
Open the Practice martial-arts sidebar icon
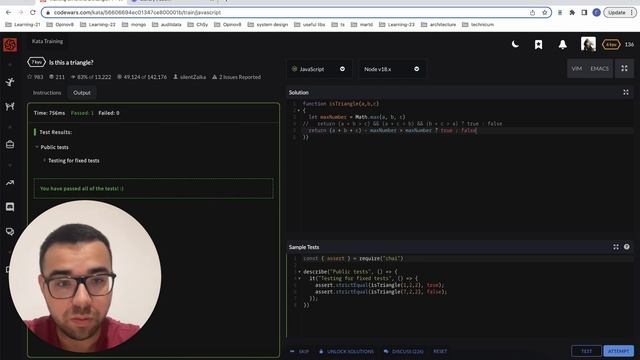[10, 82]
